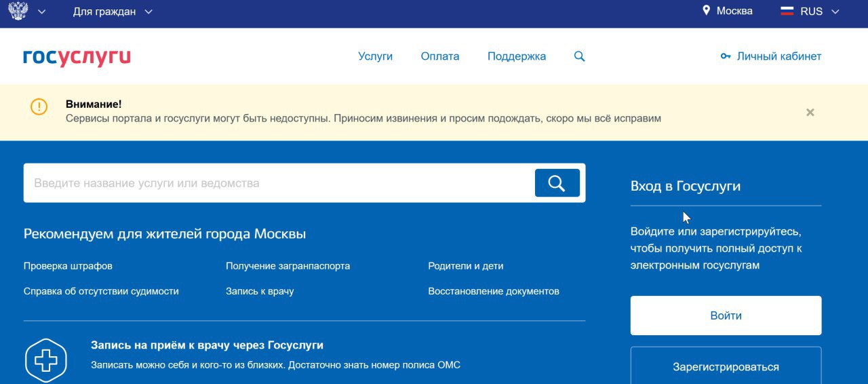Open the Услуги menu item
868x384 pixels.
375,56
